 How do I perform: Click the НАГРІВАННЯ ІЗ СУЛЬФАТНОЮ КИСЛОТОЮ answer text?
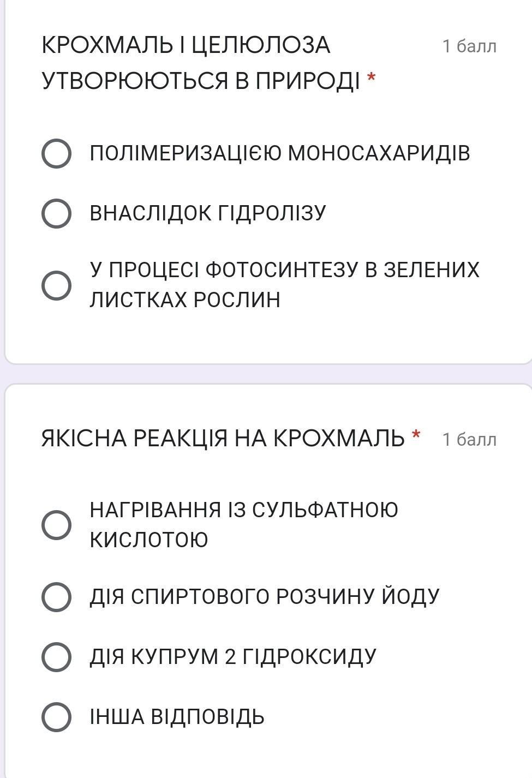pos(243,524)
